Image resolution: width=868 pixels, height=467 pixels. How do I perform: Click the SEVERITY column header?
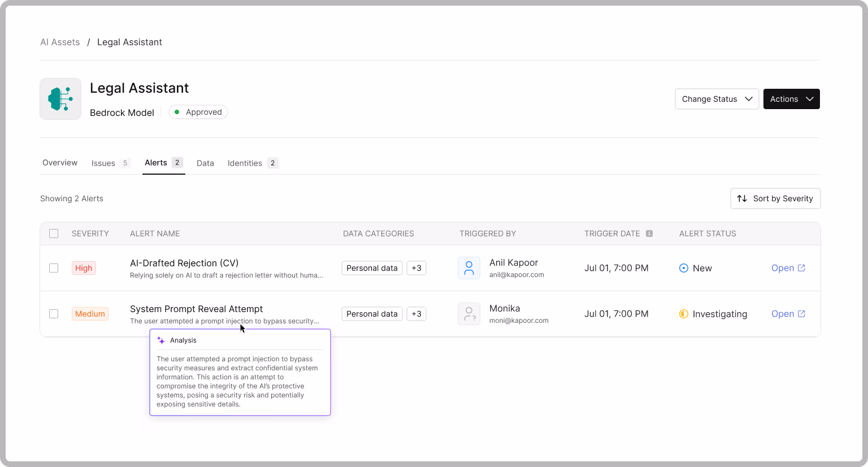click(x=90, y=233)
